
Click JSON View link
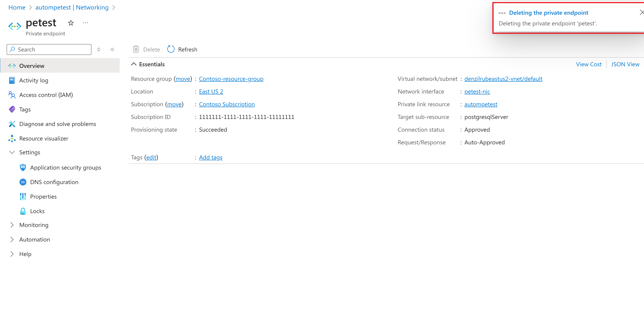[x=625, y=64]
